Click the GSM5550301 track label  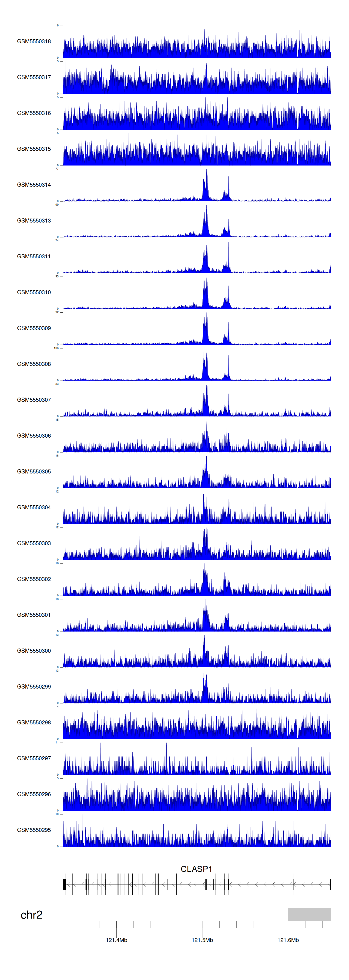34,615
